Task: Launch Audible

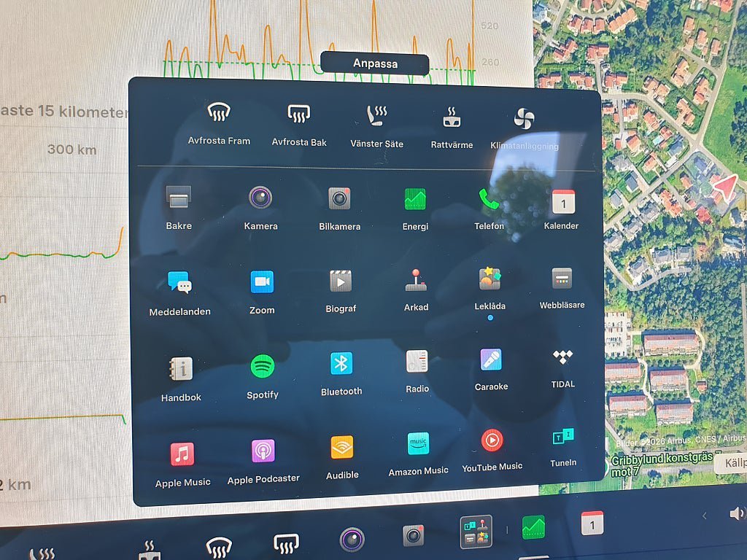Action: [342, 448]
